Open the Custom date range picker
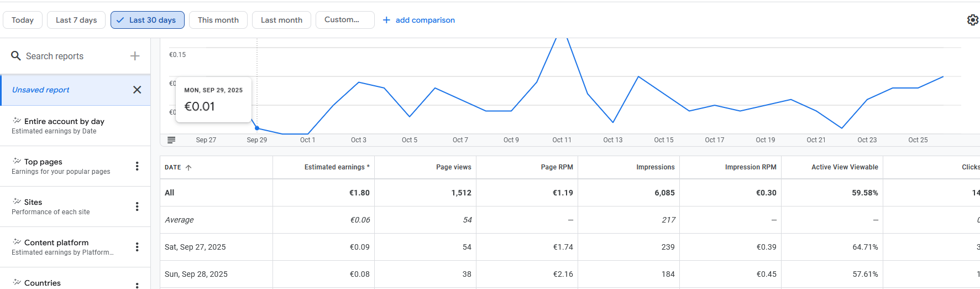Viewport: 980px width, 289px height. pyautogui.click(x=344, y=20)
